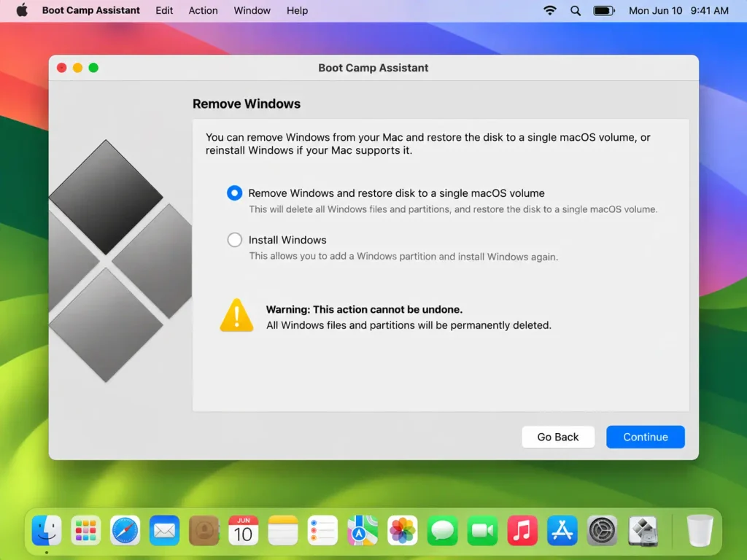Image resolution: width=747 pixels, height=560 pixels.
Task: Launch Maps from the Dock
Action: 363,531
